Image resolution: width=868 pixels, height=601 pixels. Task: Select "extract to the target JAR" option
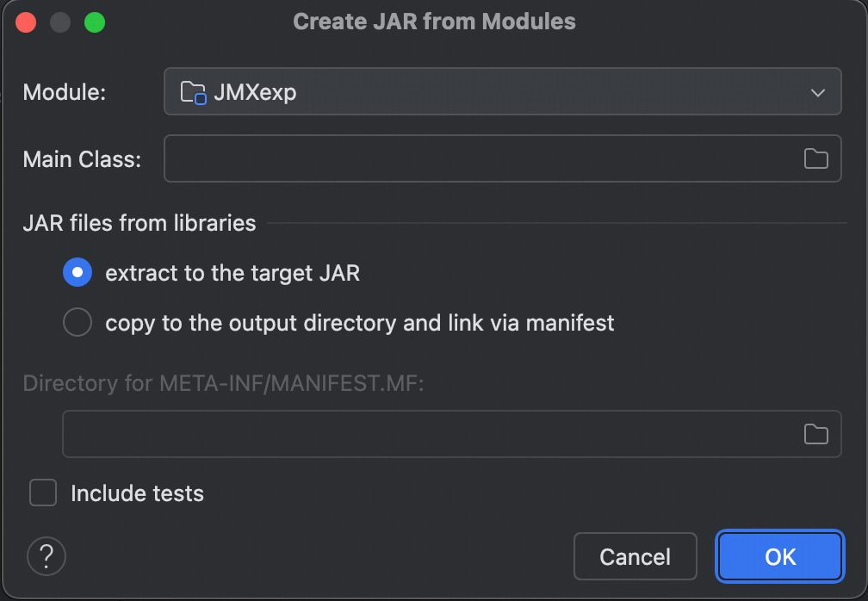pos(77,273)
